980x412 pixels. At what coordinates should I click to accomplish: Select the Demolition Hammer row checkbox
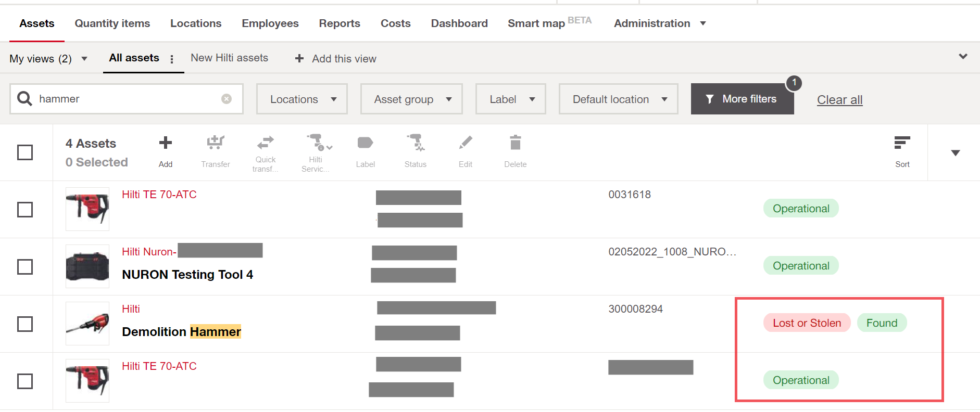tap(25, 324)
